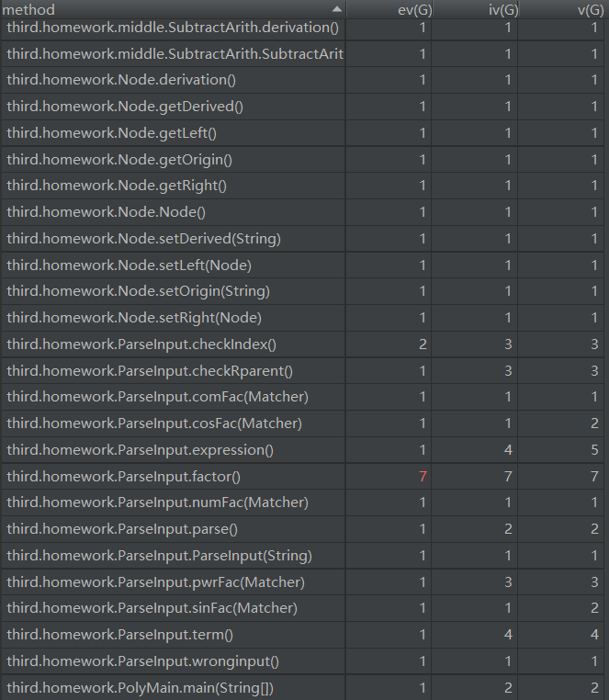Select the ParseInput.parse() row
Image resolution: width=609 pixels, height=700 pixels.
[x=303, y=529]
